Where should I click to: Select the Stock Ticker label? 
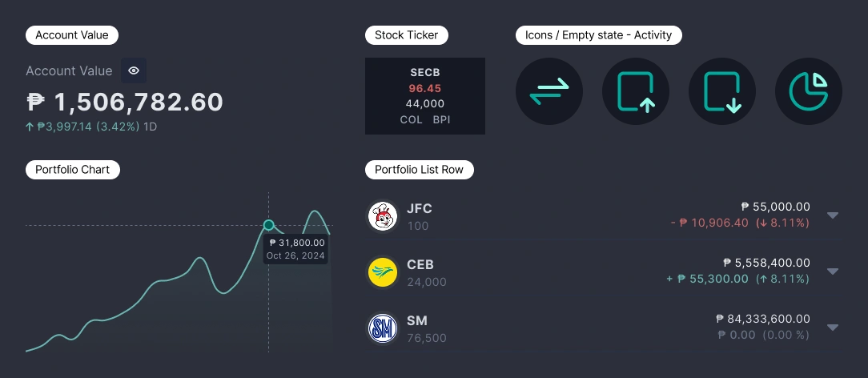click(406, 35)
